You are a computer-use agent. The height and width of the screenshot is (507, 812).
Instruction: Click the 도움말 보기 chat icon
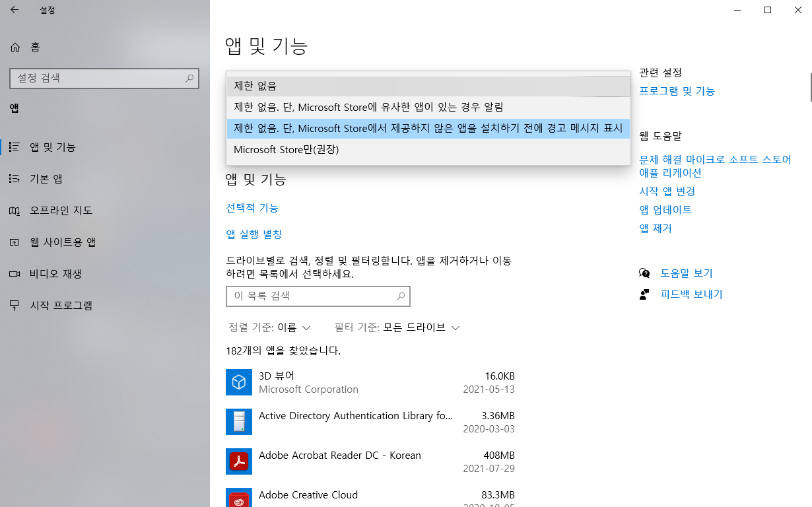(x=644, y=273)
